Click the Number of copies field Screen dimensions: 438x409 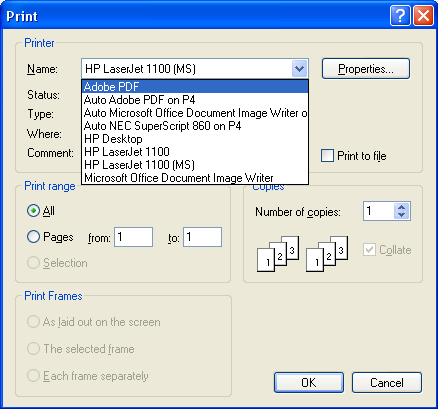point(379,211)
